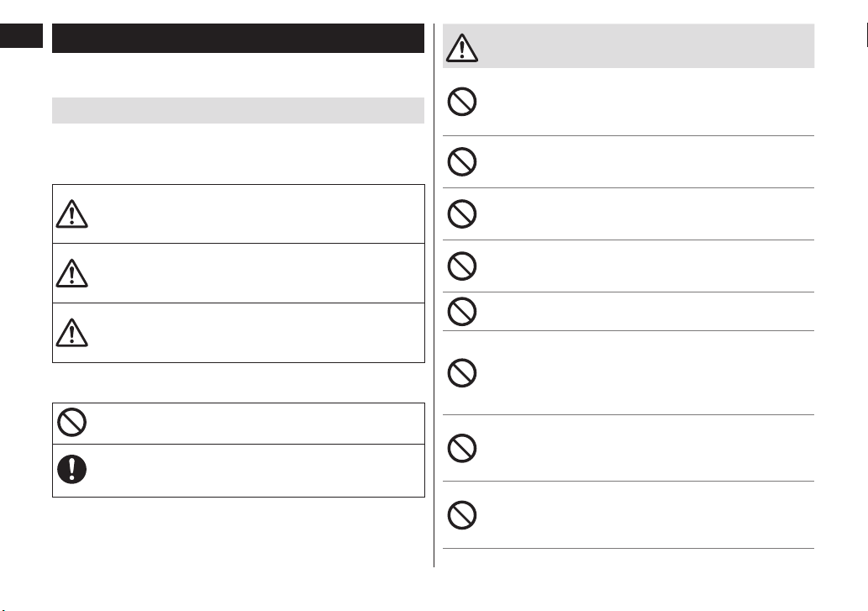Select the bottom warning triangle in the left table
The width and height of the screenshot is (868, 611).
71,332
